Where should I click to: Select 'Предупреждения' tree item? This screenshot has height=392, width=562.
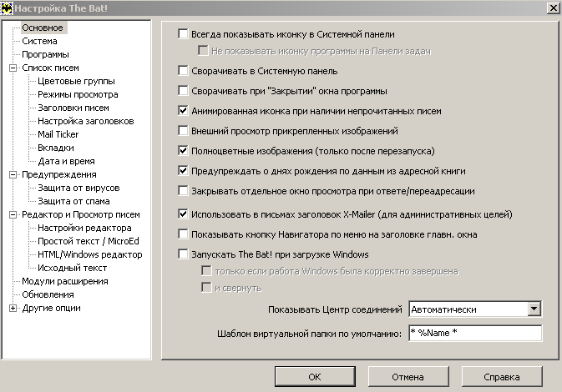[x=59, y=174]
